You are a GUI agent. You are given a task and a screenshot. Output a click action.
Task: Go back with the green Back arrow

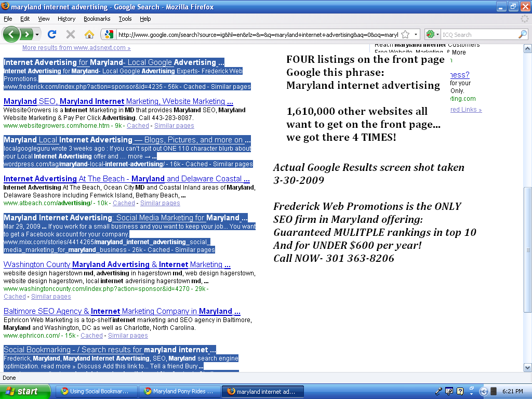coord(11,34)
